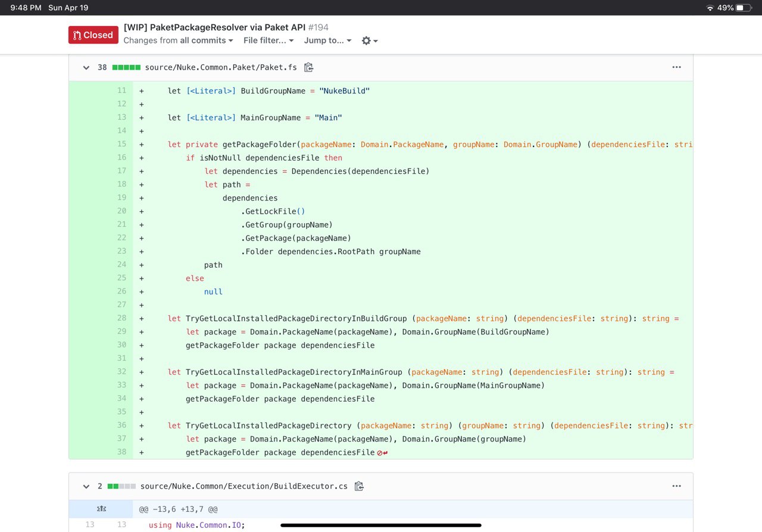Open options menu for BuildExecutor.cs
Screen dimensions: 762x532
coord(676,486)
